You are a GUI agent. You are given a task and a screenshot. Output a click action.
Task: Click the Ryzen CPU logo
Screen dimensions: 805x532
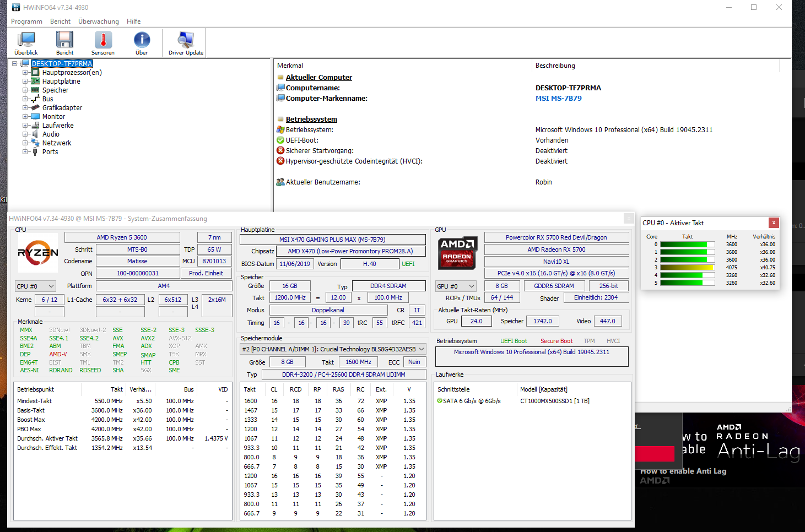pos(38,253)
